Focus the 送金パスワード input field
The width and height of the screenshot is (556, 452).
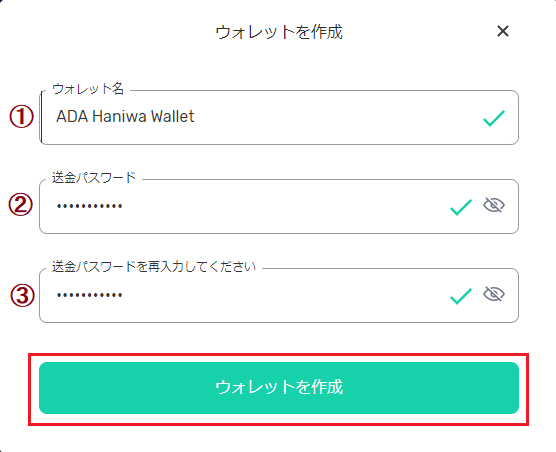[x=279, y=206]
